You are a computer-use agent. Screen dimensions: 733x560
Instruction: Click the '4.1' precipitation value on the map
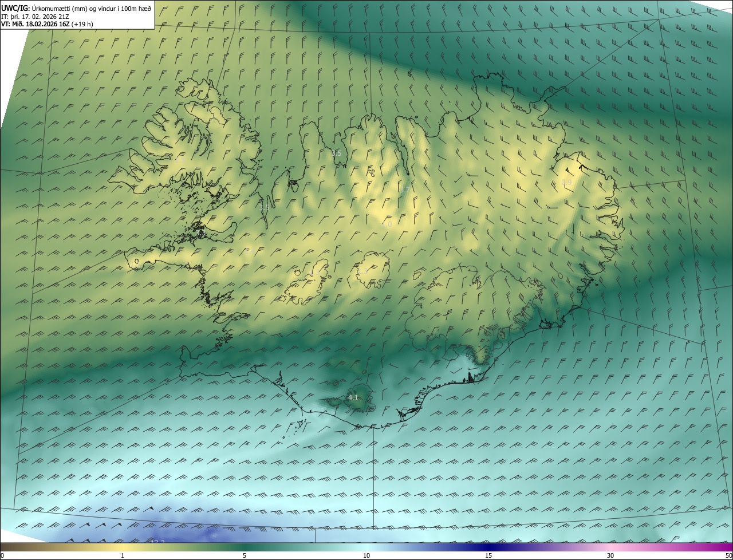click(x=353, y=397)
